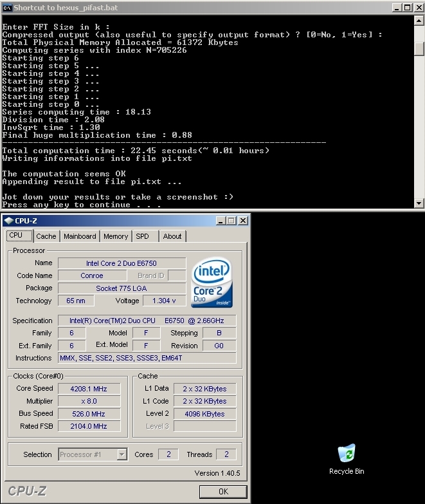Click the Specification field showing '@ 2.66GHz'
Screen dimensions: 425x504
(147, 321)
